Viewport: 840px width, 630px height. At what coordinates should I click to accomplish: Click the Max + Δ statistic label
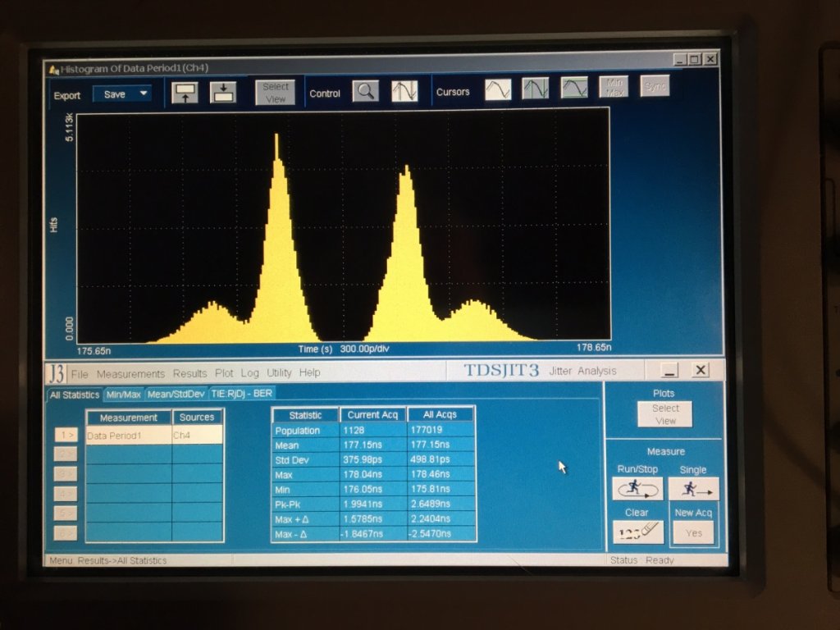(x=305, y=519)
